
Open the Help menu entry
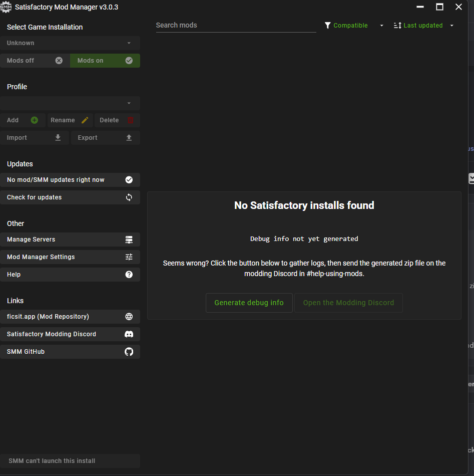click(70, 275)
